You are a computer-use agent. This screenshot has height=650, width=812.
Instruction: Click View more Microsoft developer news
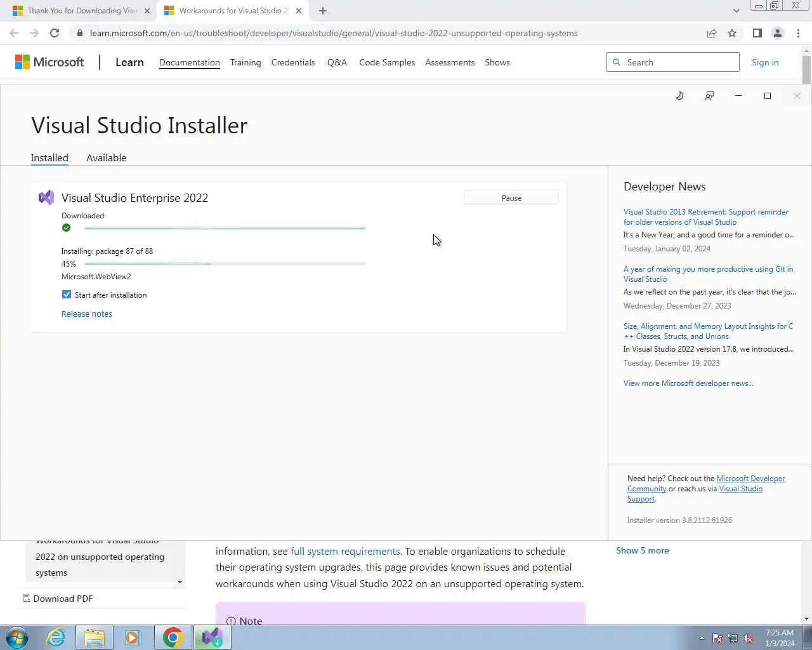(688, 383)
